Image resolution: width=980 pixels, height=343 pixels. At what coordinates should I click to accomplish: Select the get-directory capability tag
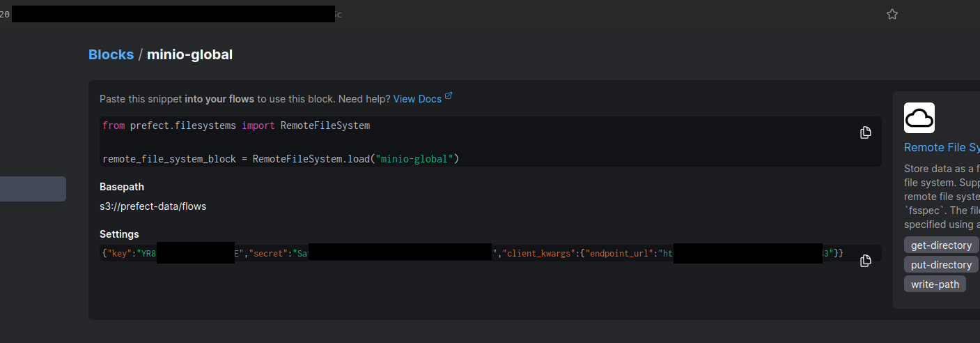941,245
